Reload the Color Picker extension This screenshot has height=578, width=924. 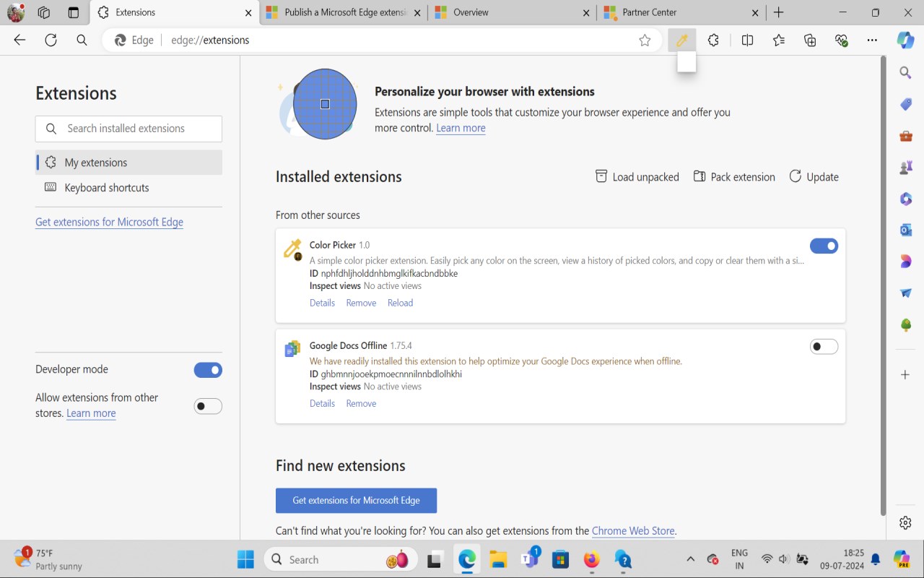coord(400,303)
